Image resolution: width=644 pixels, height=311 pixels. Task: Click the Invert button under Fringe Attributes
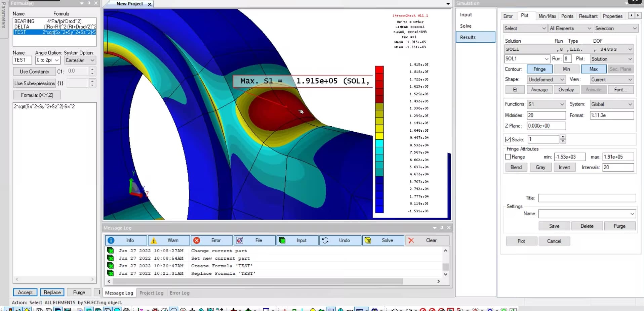pyautogui.click(x=564, y=167)
